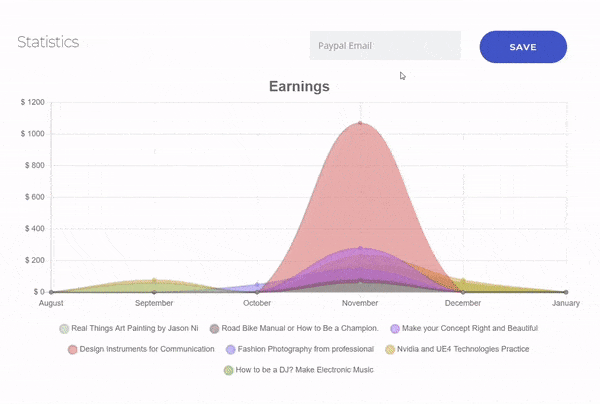Click the yellow data point above December
The image size is (600, 404).
click(x=463, y=281)
